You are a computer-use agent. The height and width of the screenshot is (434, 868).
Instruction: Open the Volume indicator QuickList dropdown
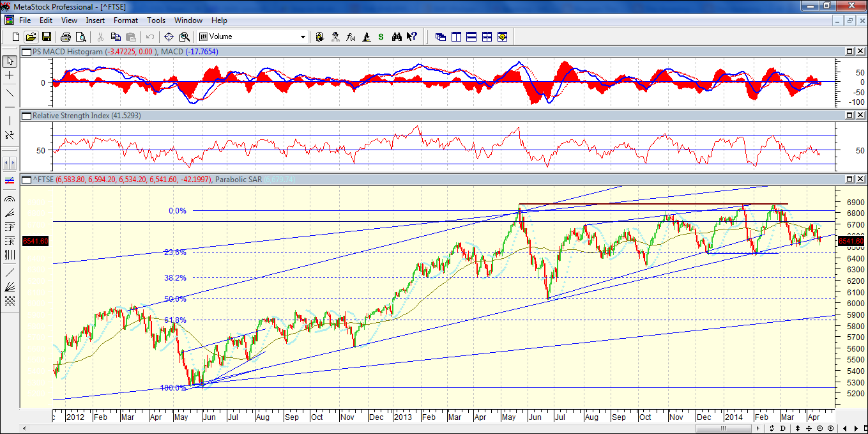[303, 36]
